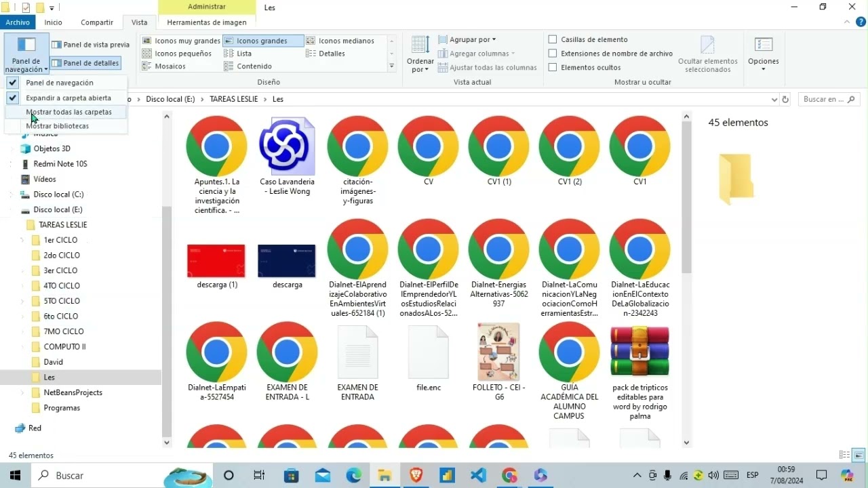Viewport: 868px width, 488px height.
Task: Select the FOLLETO - CEI - G6 thumbnail
Action: 498,352
